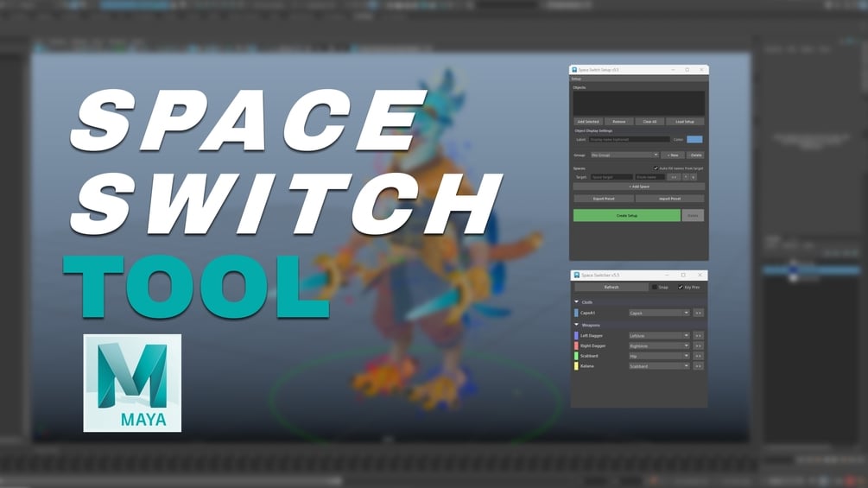Click the move-up arrow in Spaces row

click(x=686, y=177)
